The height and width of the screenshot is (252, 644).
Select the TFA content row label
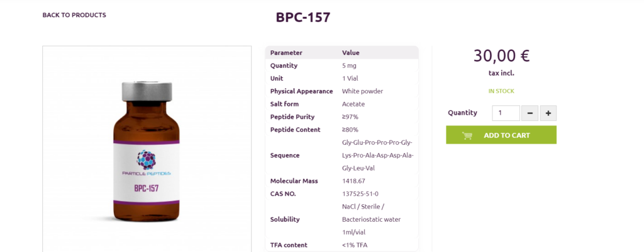(289, 245)
